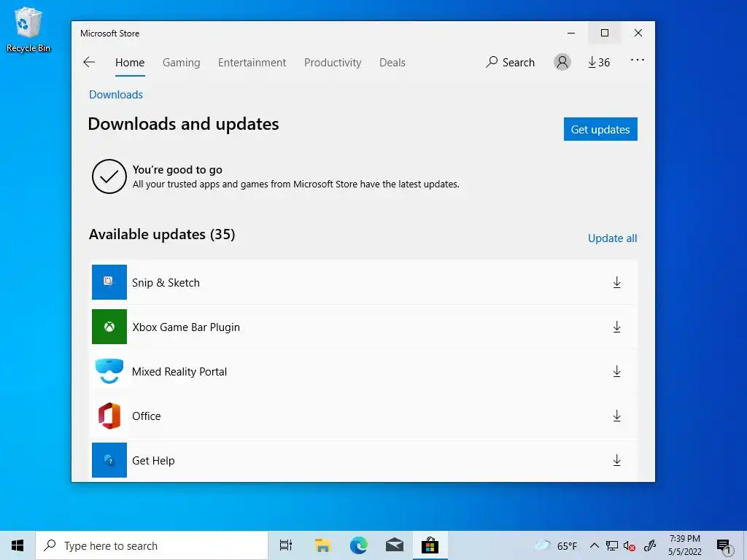The height and width of the screenshot is (560, 747).
Task: Switch to the Gaming tab
Action: tap(181, 63)
